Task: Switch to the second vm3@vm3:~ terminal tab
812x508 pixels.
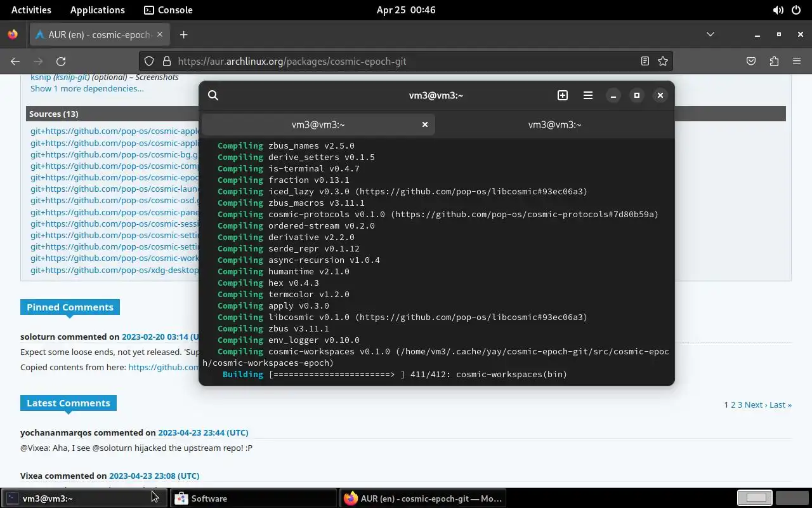Action: point(554,124)
